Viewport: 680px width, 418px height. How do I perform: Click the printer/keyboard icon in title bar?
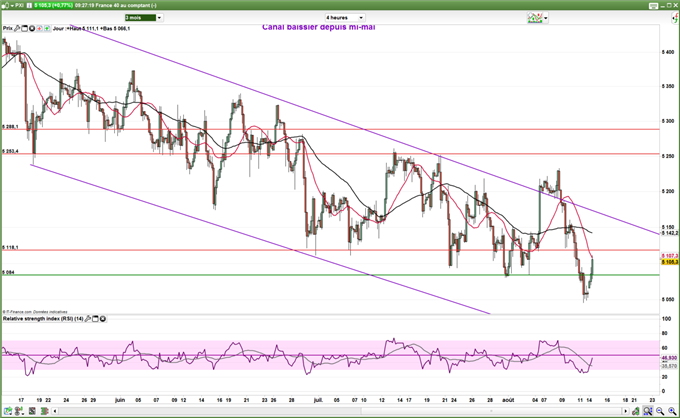(x=653, y=6)
